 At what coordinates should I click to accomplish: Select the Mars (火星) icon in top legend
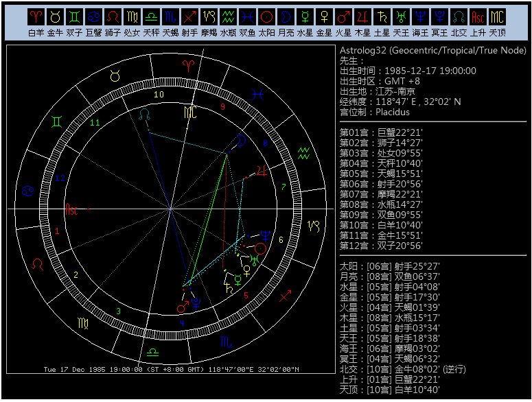[x=343, y=15]
